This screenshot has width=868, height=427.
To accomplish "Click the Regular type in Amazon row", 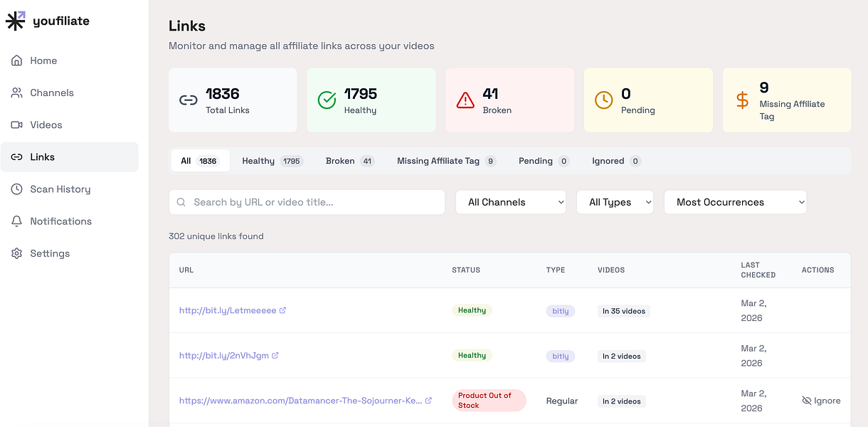I will coord(562,401).
